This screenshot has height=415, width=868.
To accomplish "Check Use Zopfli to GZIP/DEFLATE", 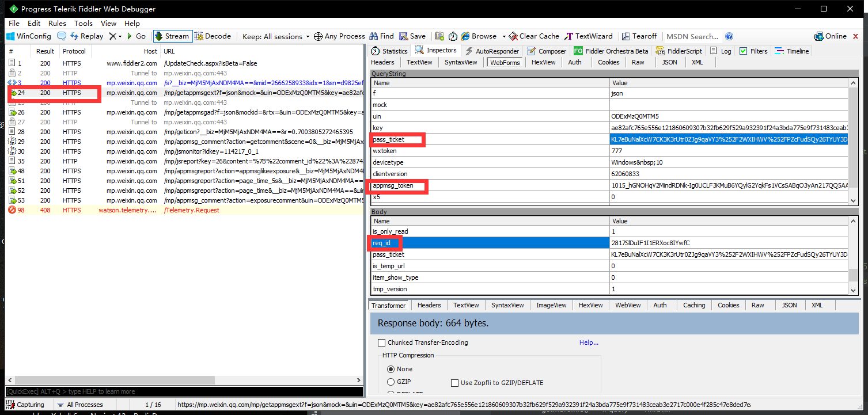I will click(454, 383).
